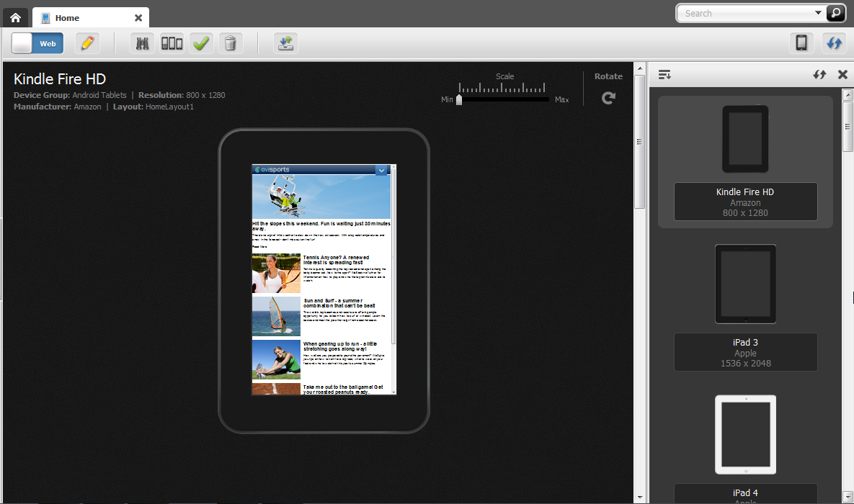
Task: Click the Rotate device icon
Action: (608, 98)
